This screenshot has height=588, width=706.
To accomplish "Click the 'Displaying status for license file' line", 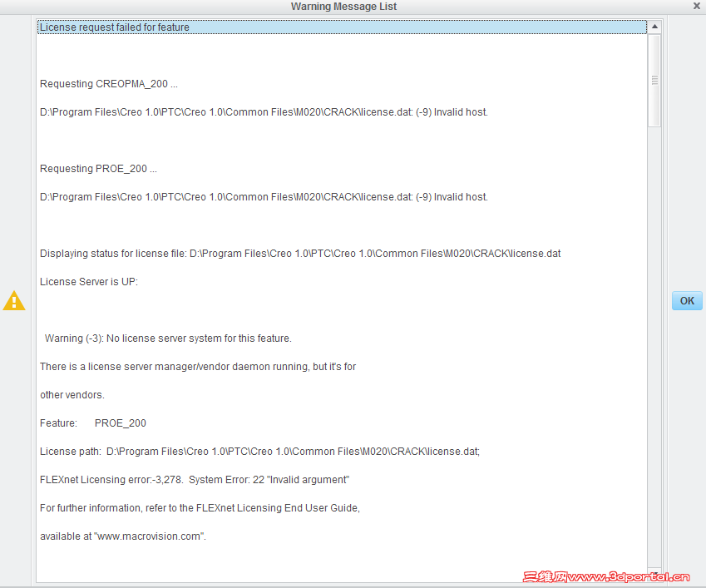I will [x=299, y=253].
